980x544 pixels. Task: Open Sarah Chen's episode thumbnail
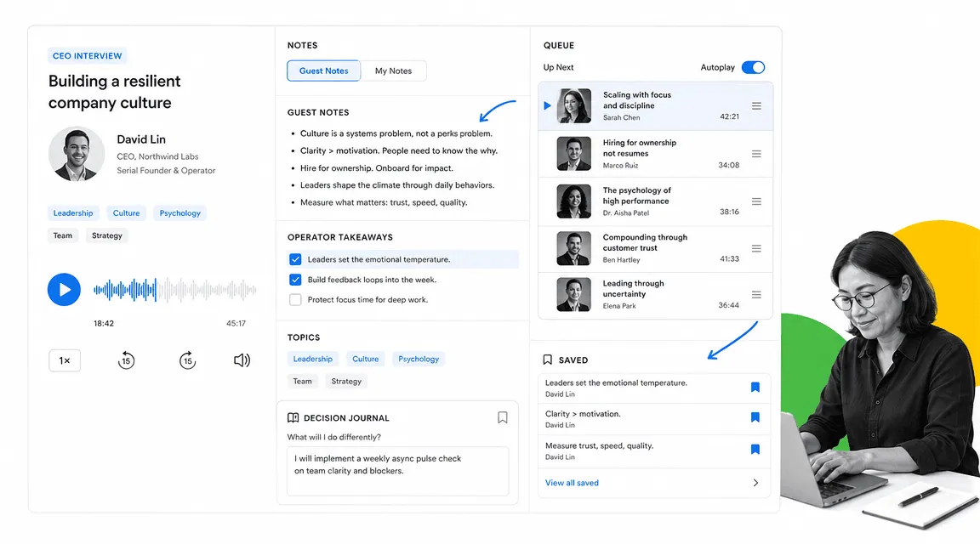pos(573,105)
